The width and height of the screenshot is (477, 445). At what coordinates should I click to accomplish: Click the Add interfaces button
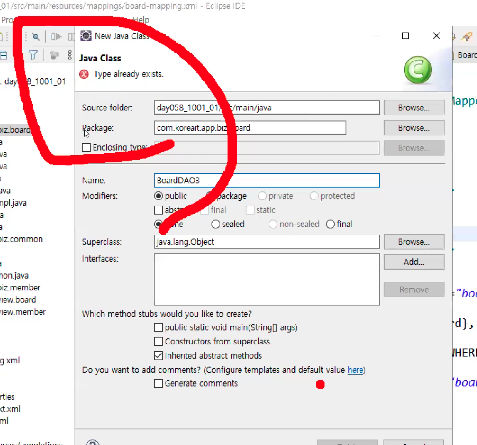click(414, 262)
